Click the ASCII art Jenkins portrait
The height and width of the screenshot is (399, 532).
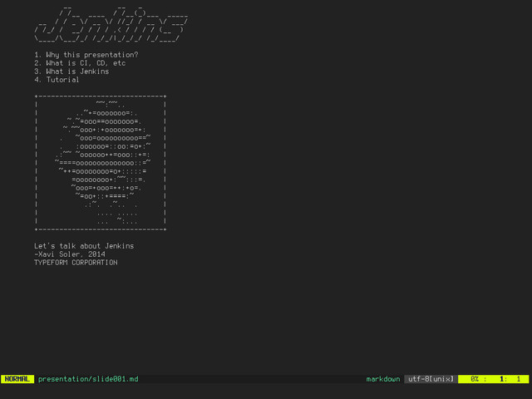(x=101, y=163)
